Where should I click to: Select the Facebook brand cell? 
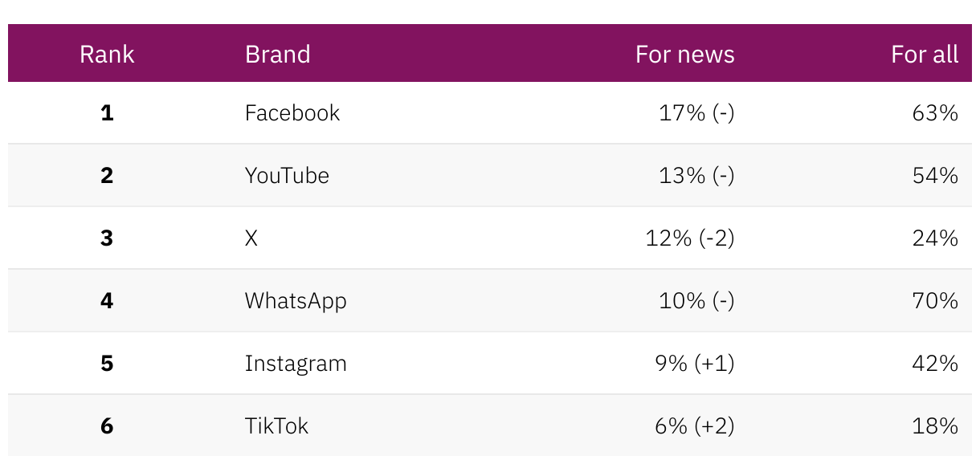point(292,113)
